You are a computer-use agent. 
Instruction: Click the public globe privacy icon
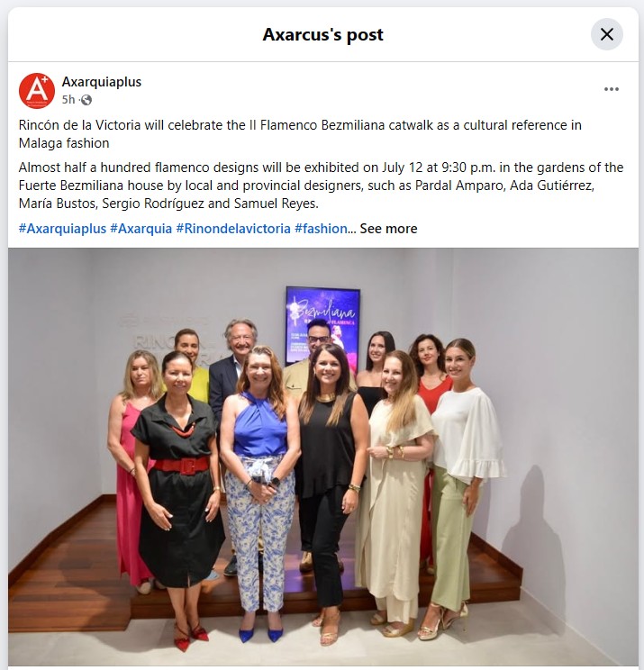tap(86, 100)
